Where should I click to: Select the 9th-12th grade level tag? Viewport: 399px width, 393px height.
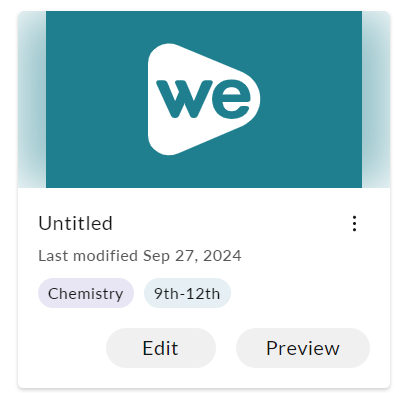(x=187, y=293)
